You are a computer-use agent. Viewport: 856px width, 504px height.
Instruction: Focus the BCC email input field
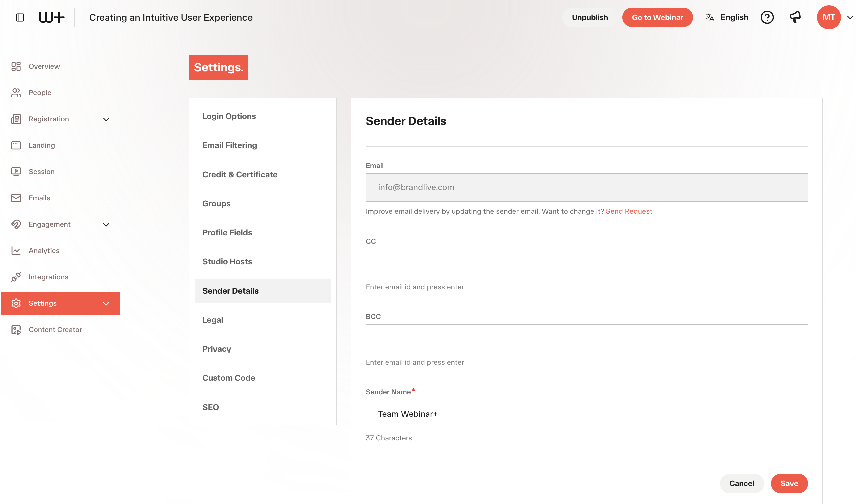click(587, 338)
